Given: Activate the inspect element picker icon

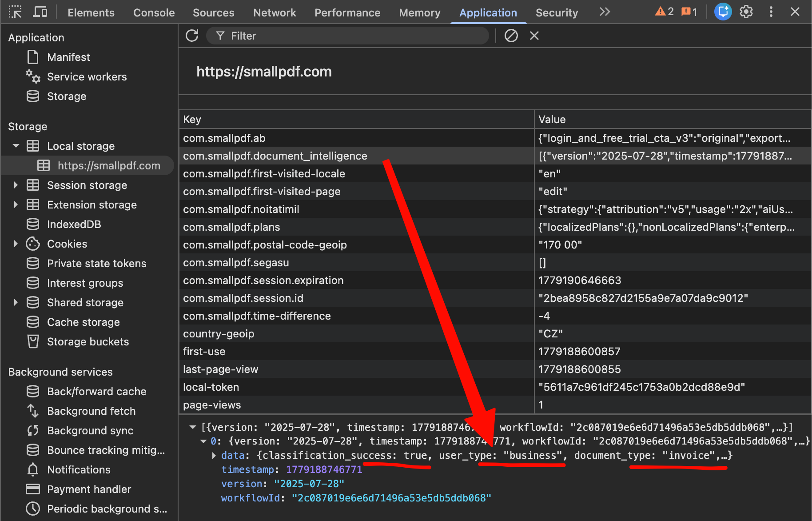Looking at the screenshot, I should pos(15,12).
